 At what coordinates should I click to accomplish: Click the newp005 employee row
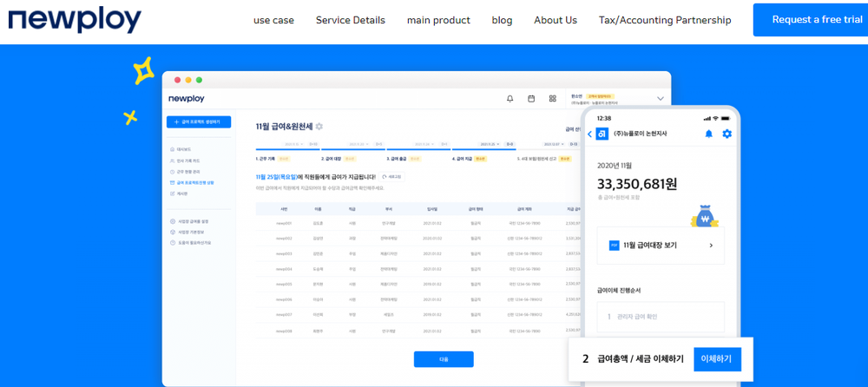coord(418,284)
